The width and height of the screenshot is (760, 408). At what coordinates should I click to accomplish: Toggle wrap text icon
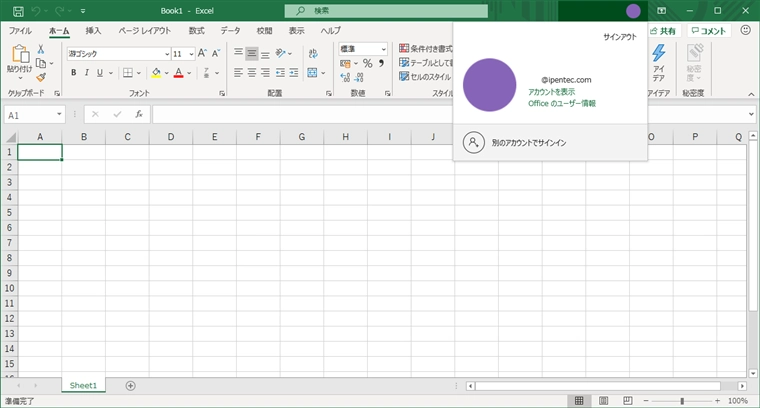(313, 53)
